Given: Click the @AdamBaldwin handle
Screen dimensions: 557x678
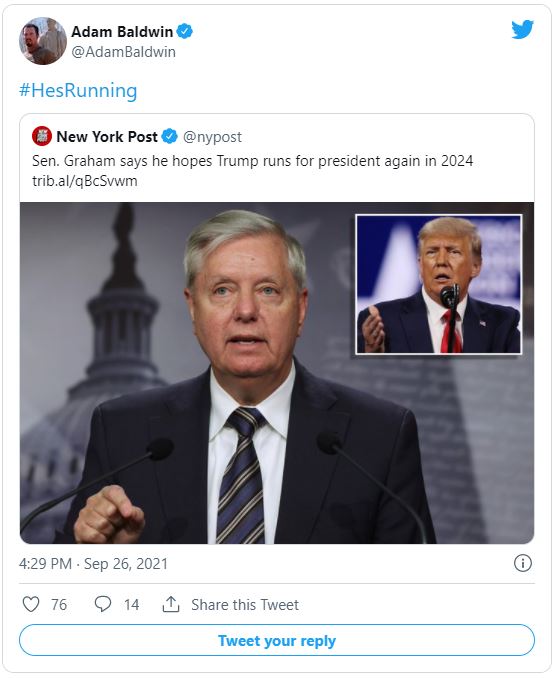Looking at the screenshot, I should click(x=123, y=52).
